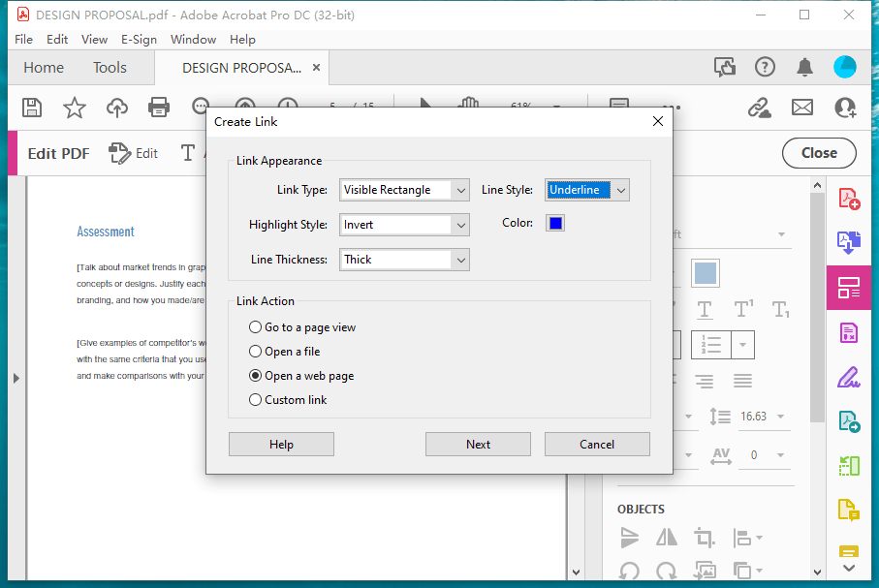This screenshot has width=879, height=588.
Task: Click Close button on Edit PDF bar
Action: click(819, 153)
